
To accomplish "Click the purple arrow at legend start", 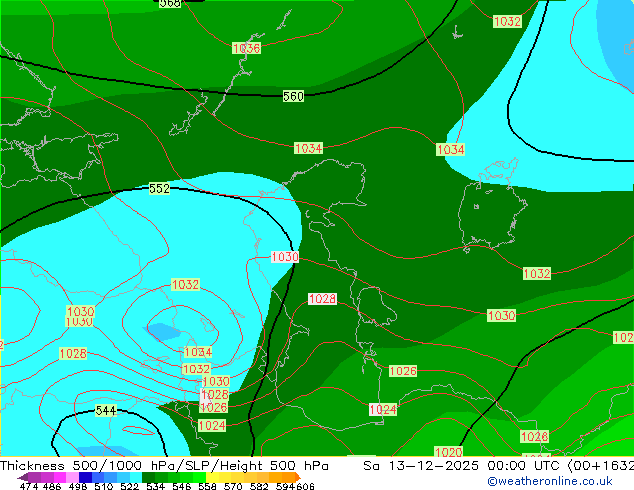I will [23, 477].
